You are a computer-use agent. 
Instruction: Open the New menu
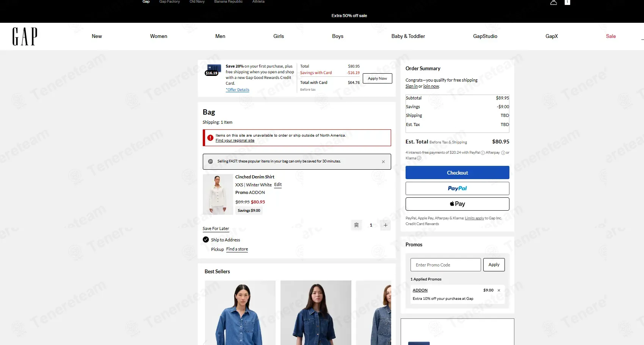97,36
